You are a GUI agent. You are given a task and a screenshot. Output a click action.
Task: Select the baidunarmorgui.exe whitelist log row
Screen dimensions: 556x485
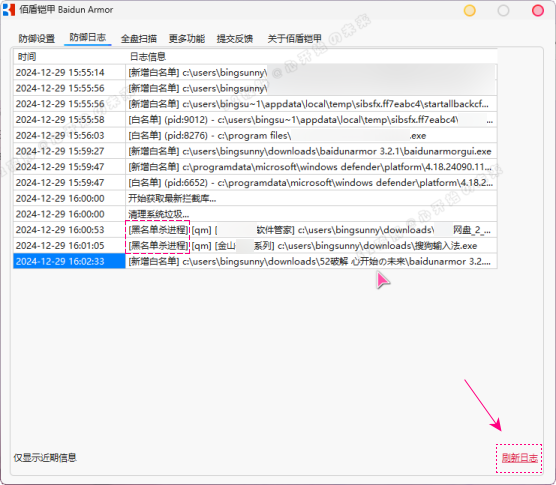[x=255, y=151]
